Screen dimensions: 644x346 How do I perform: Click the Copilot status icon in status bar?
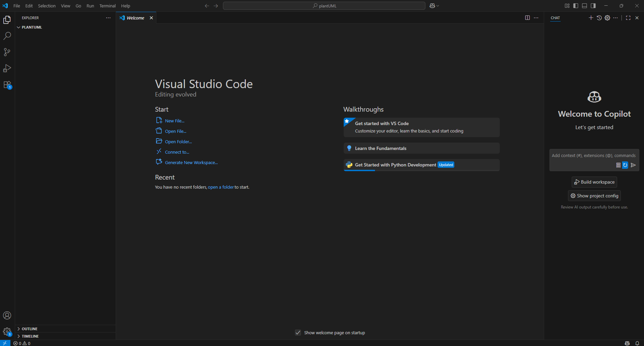click(627, 343)
